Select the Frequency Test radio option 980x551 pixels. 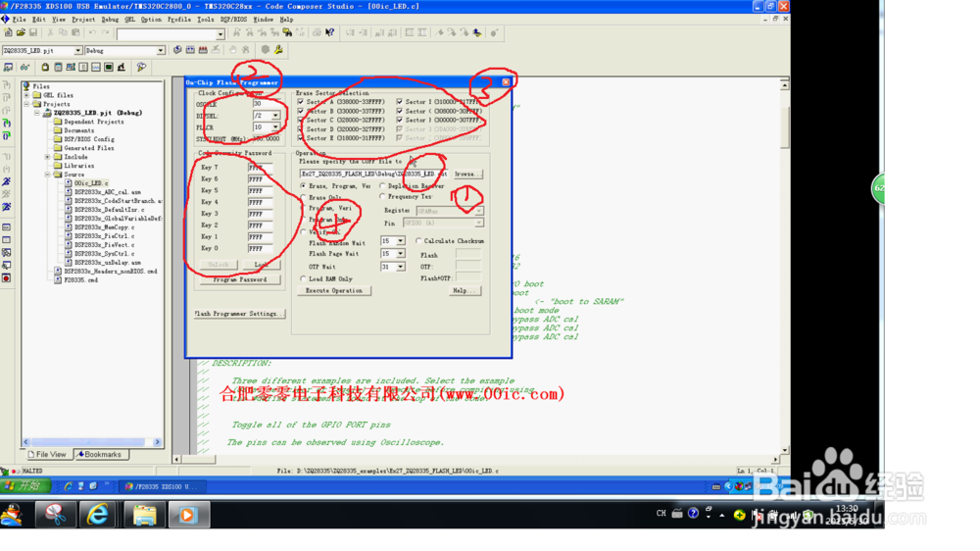click(x=382, y=196)
